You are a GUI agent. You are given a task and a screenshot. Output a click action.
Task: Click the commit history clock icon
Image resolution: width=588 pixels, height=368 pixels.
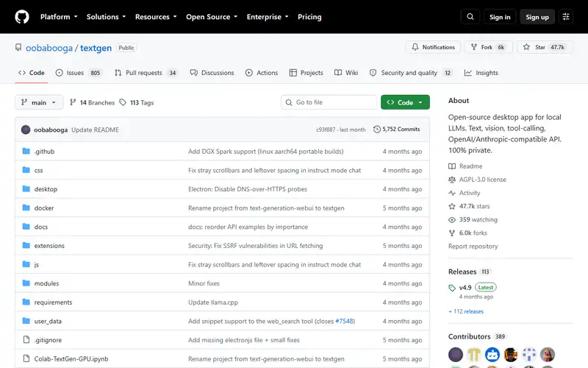pyautogui.click(x=377, y=130)
